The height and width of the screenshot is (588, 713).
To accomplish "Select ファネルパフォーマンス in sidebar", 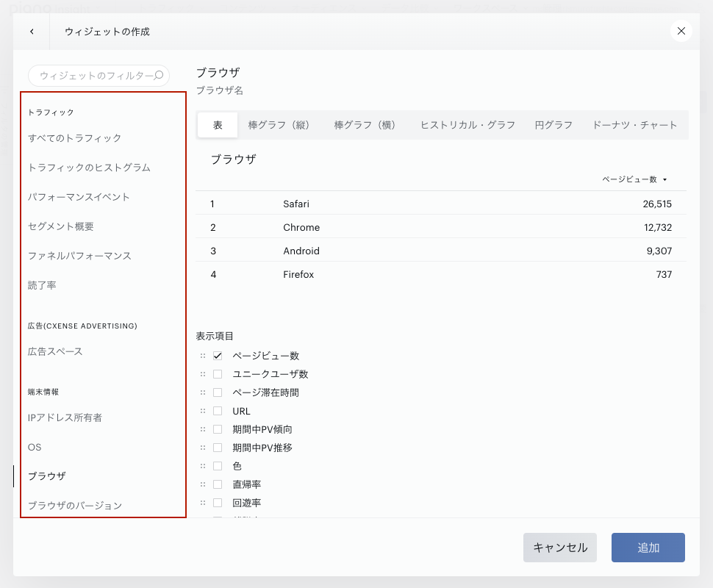I will [79, 256].
